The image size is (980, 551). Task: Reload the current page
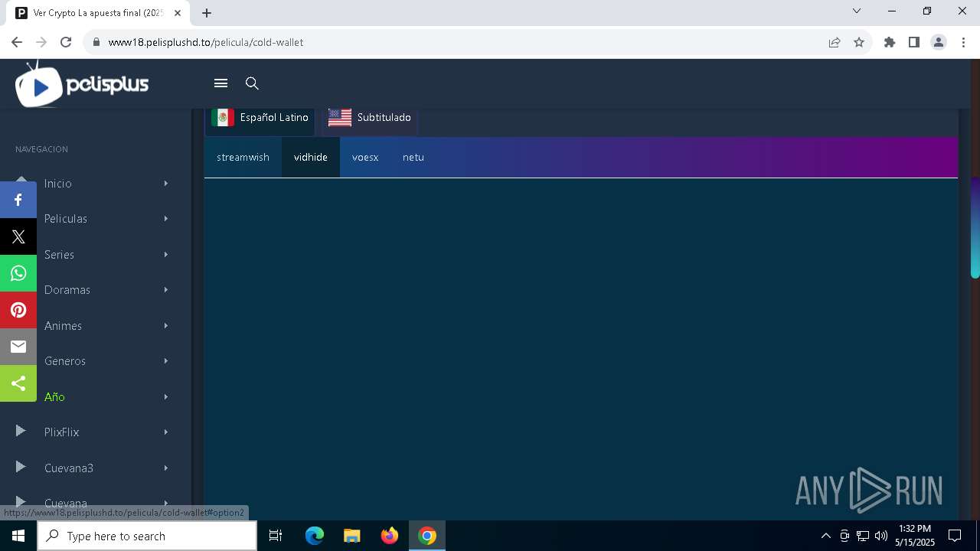(66, 42)
